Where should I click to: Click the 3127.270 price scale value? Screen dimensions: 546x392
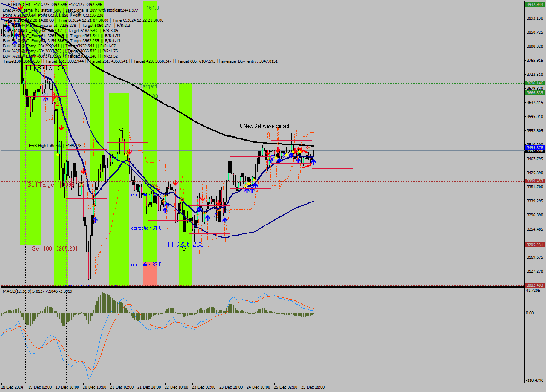[534, 271]
